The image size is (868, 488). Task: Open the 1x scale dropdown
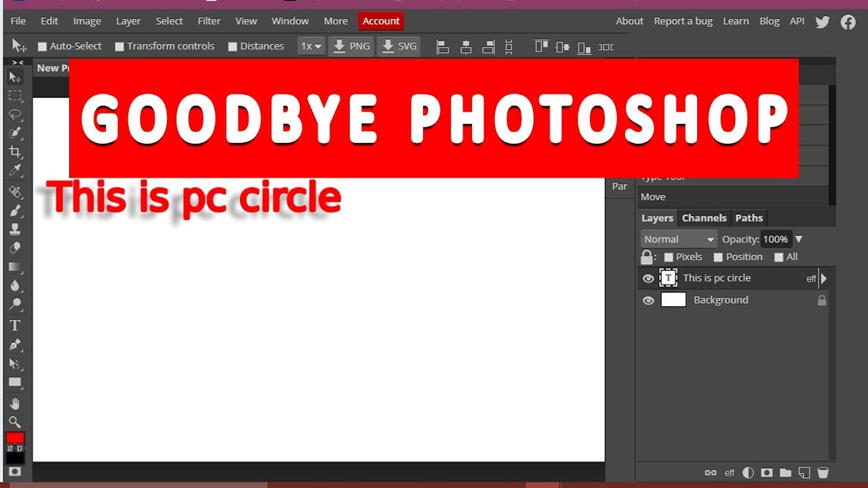point(311,47)
